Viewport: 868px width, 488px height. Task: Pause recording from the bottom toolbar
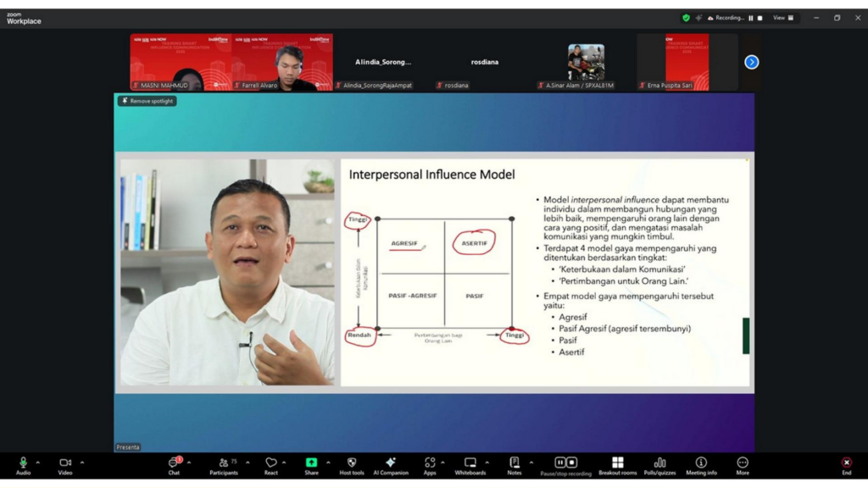tap(559, 462)
